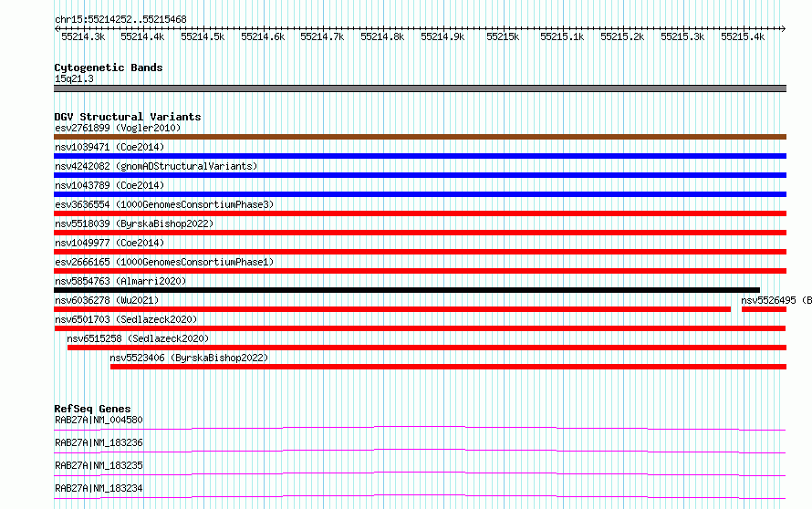Click the 55214.7k ruler tick label

click(x=322, y=36)
